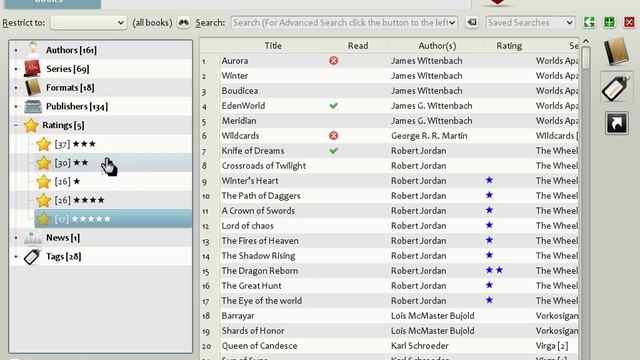The height and width of the screenshot is (360, 640).
Task: Click the rating star of Winter's Heart
Action: point(489,180)
